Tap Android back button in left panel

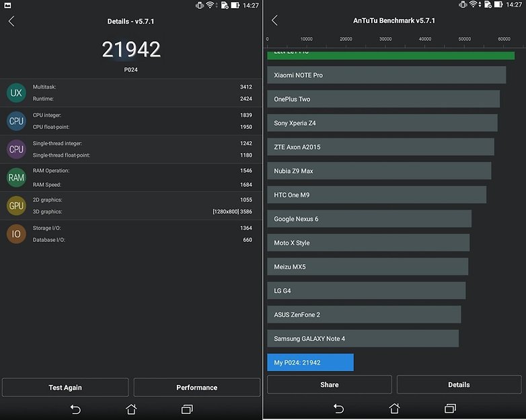coord(75,409)
